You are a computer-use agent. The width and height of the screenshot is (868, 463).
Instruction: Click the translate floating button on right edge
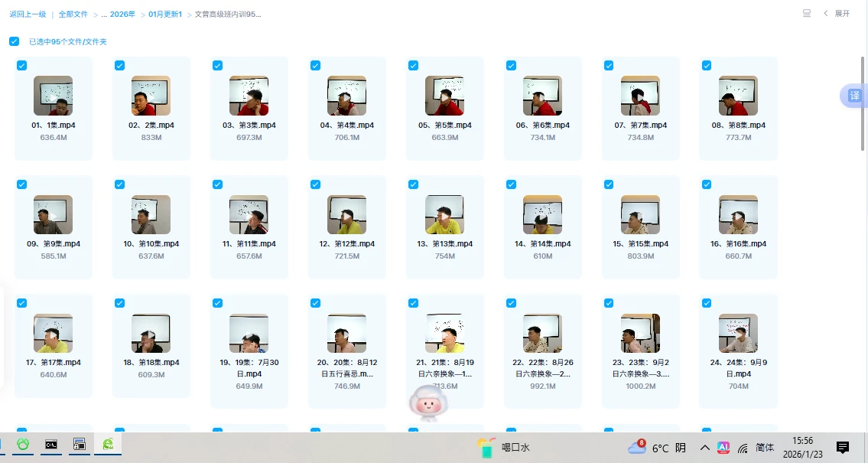pyautogui.click(x=854, y=96)
